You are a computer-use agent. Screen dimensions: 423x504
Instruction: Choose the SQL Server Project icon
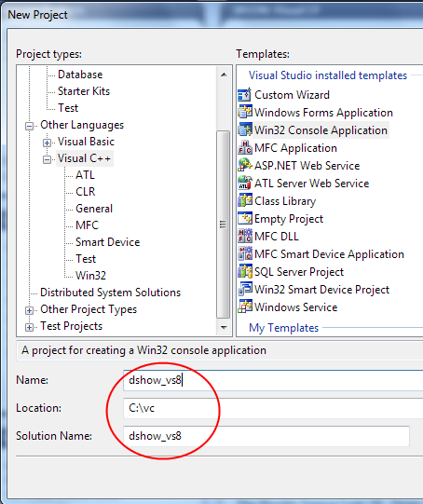(245, 272)
